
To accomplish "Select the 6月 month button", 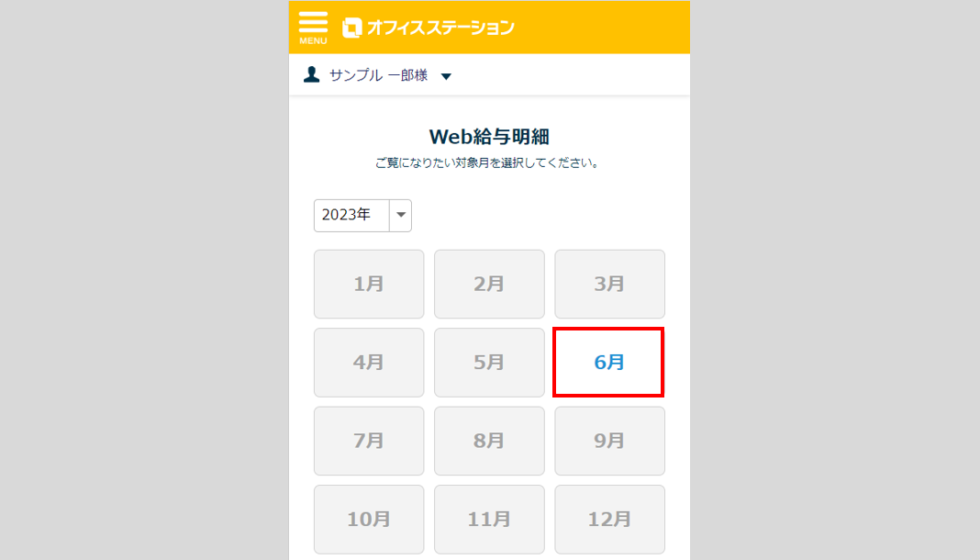I will pyautogui.click(x=608, y=362).
